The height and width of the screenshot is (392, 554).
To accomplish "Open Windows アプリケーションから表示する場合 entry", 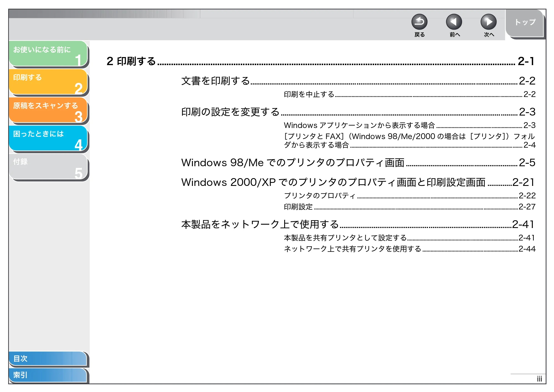I will pos(409,125).
